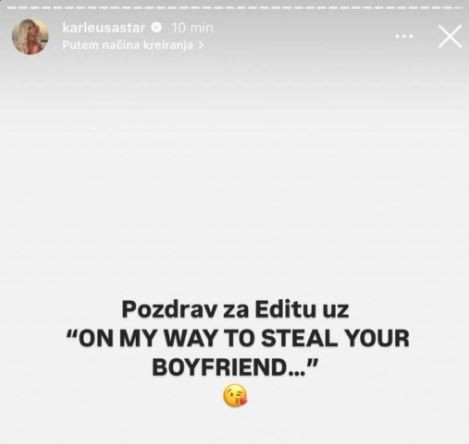Open the karleusastar profile picture
469x444 pixels.
[30, 36]
